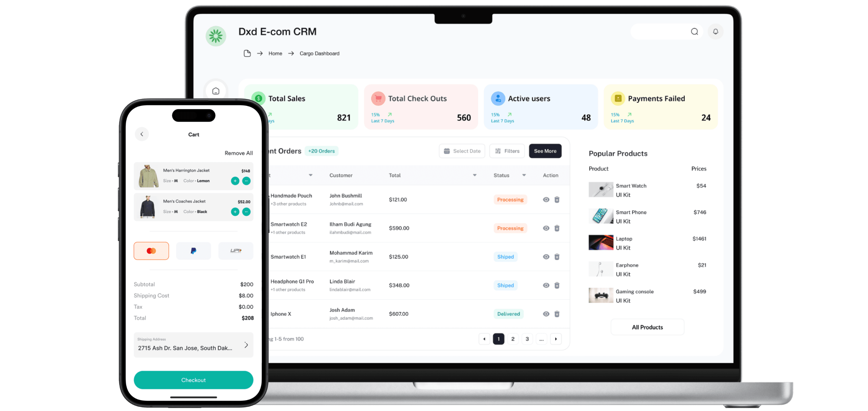The width and height of the screenshot is (868, 411).
Task: Click the delete trash icon for Smartwatch E2
Action: coord(557,228)
